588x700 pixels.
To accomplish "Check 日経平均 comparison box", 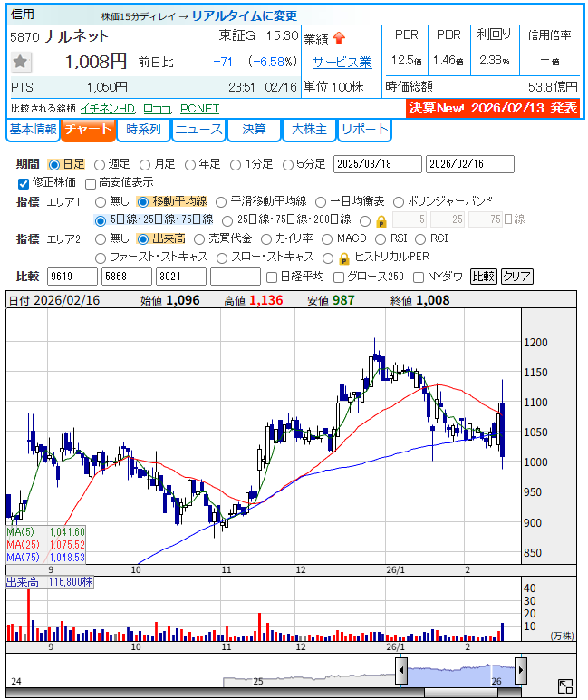I will (x=271, y=277).
